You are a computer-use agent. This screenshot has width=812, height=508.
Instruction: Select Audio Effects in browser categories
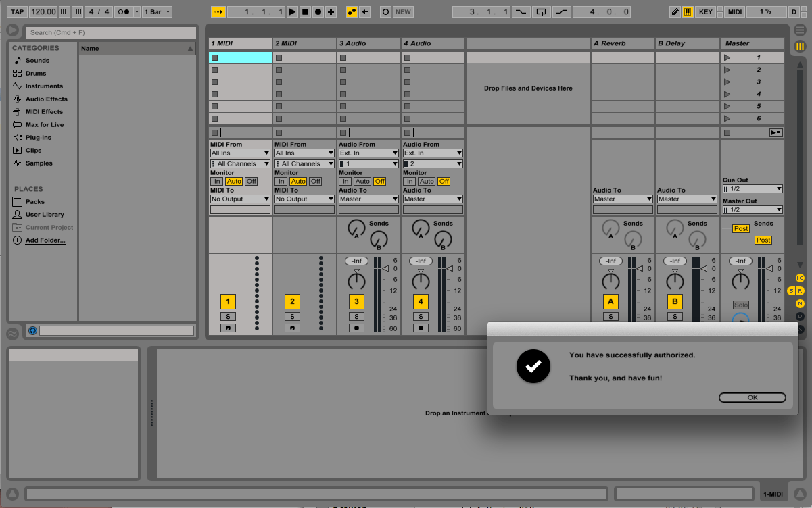pyautogui.click(x=46, y=99)
